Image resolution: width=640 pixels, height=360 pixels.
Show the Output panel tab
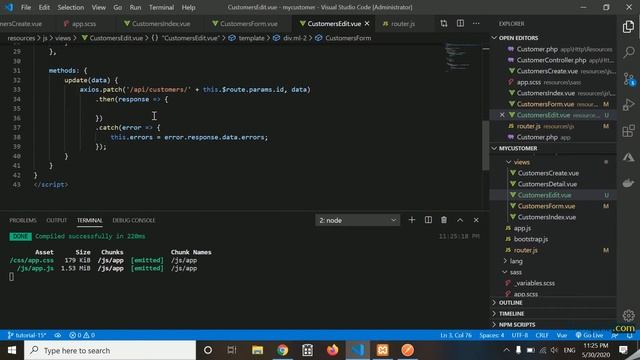[56, 220]
